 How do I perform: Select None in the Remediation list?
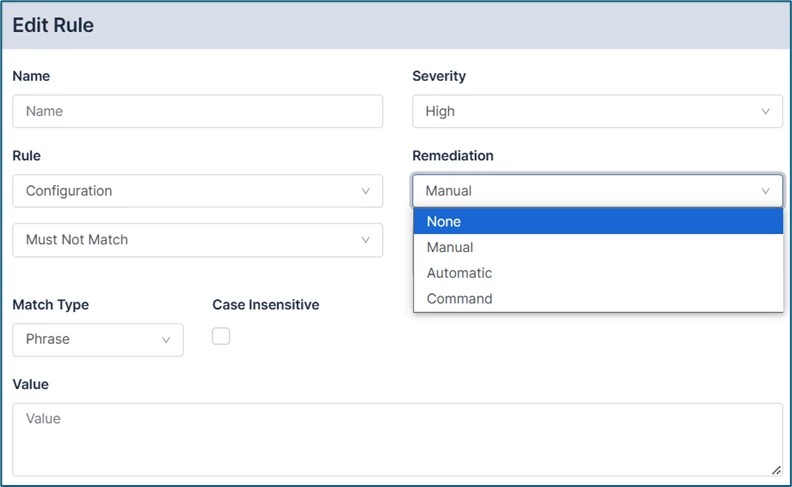tap(598, 221)
